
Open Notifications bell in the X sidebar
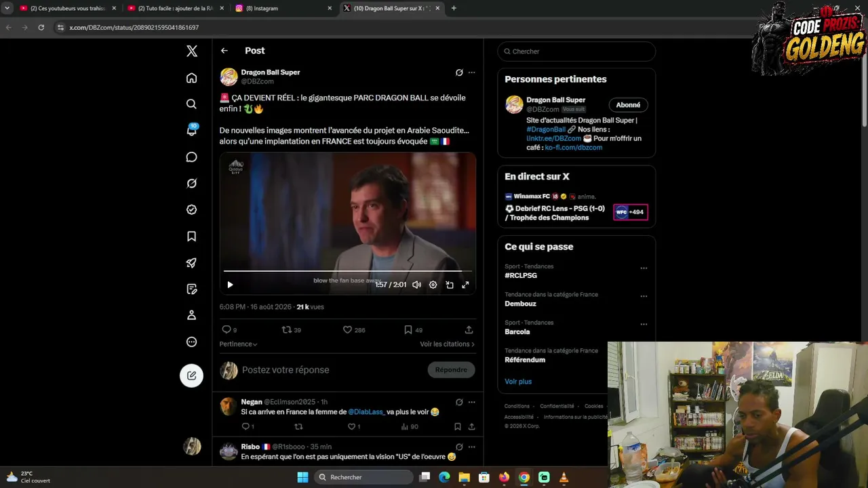[x=192, y=130]
